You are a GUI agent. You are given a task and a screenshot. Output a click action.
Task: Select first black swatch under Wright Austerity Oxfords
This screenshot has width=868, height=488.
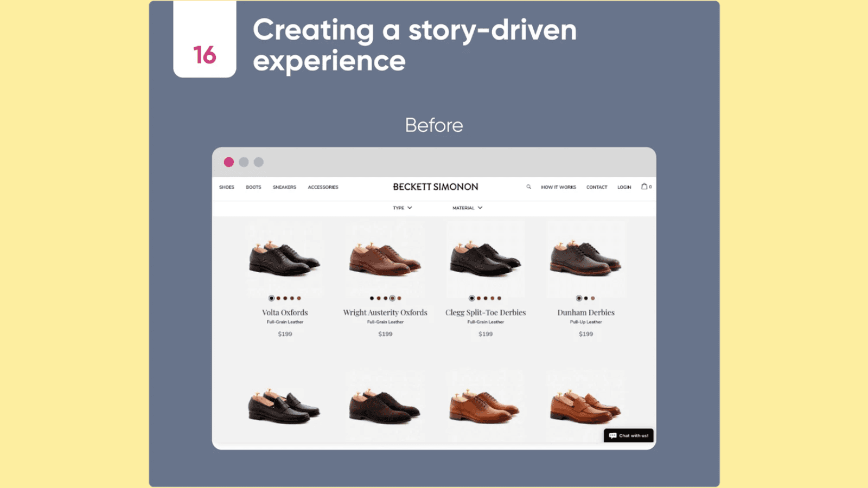click(x=372, y=298)
